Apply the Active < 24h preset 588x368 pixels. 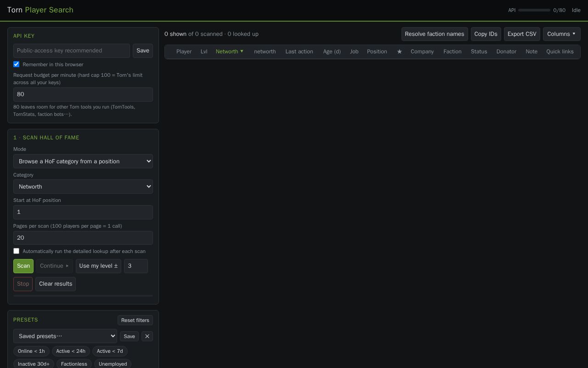pos(71,351)
